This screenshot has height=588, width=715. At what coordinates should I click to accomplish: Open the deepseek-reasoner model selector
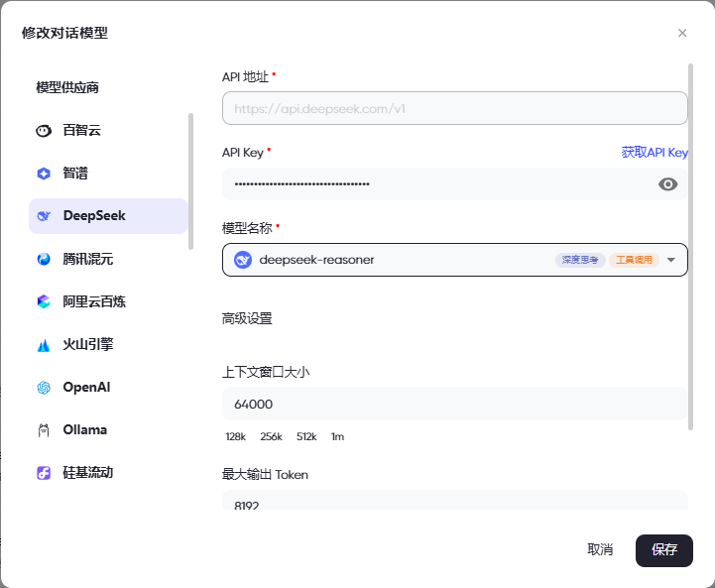coord(454,260)
